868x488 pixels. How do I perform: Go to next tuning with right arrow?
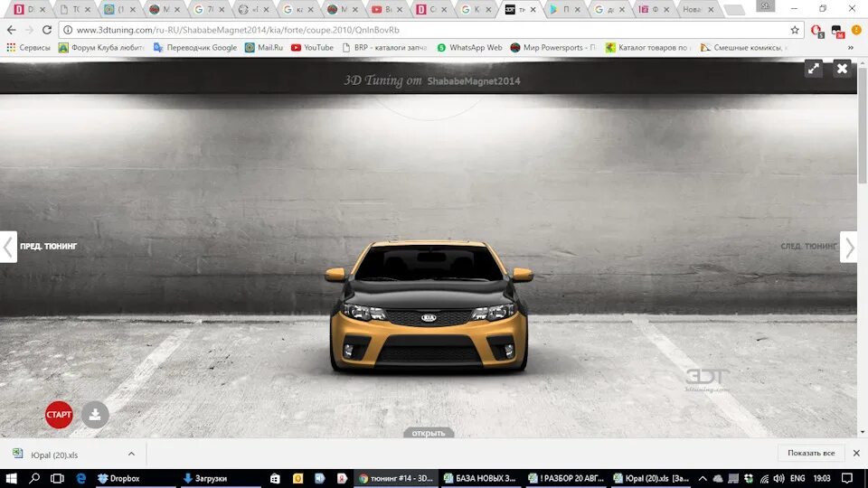coord(849,247)
